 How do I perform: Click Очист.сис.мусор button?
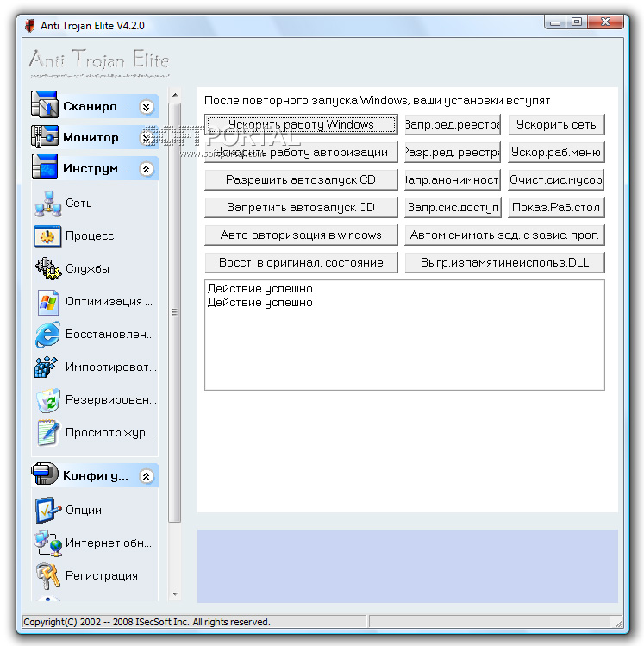tap(556, 180)
